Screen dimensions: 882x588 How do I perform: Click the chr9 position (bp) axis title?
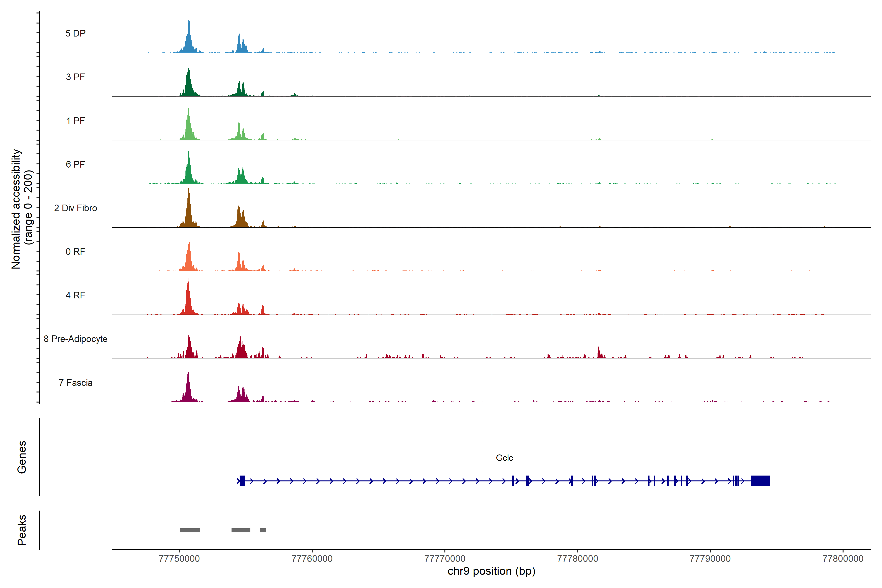pyautogui.click(x=491, y=571)
